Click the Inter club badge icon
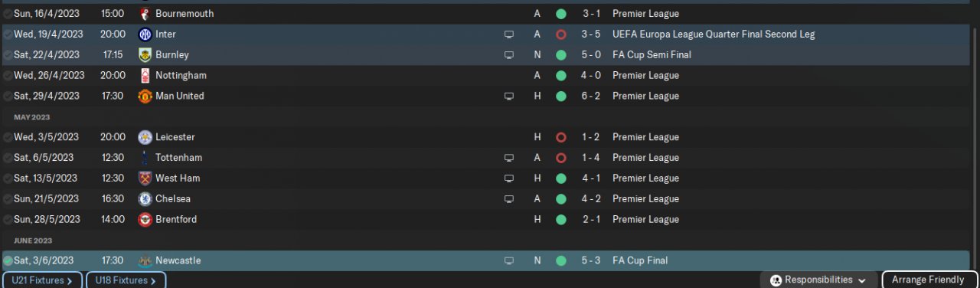 point(145,34)
